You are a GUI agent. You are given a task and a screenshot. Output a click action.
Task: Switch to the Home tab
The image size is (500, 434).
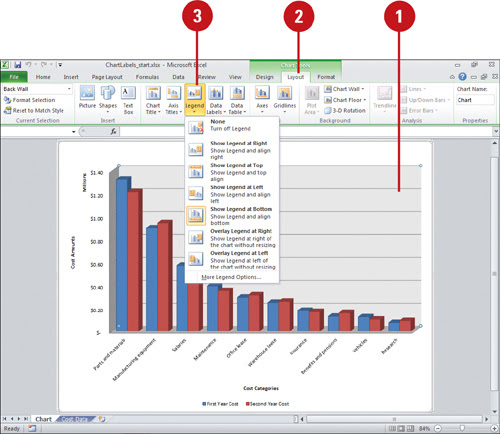click(43, 77)
